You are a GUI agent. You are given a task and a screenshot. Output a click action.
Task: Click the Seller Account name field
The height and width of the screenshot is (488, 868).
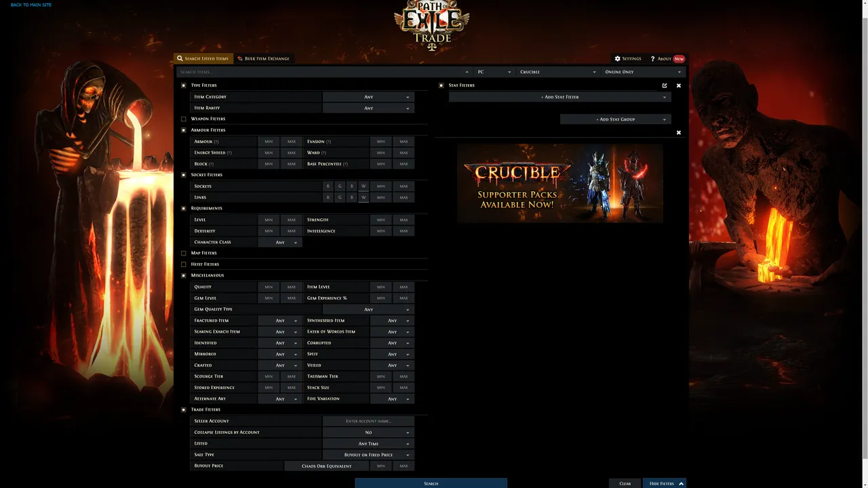(368, 421)
